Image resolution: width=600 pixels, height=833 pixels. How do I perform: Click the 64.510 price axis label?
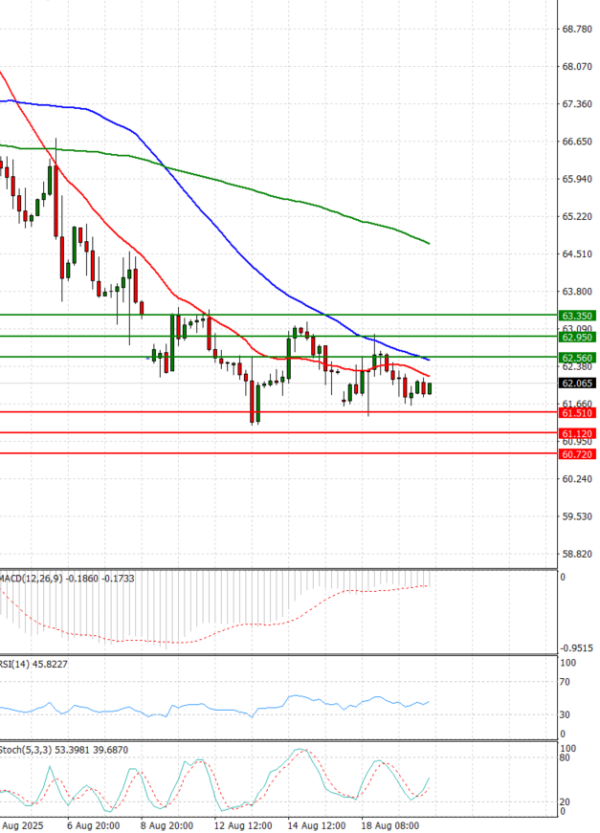coord(577,254)
